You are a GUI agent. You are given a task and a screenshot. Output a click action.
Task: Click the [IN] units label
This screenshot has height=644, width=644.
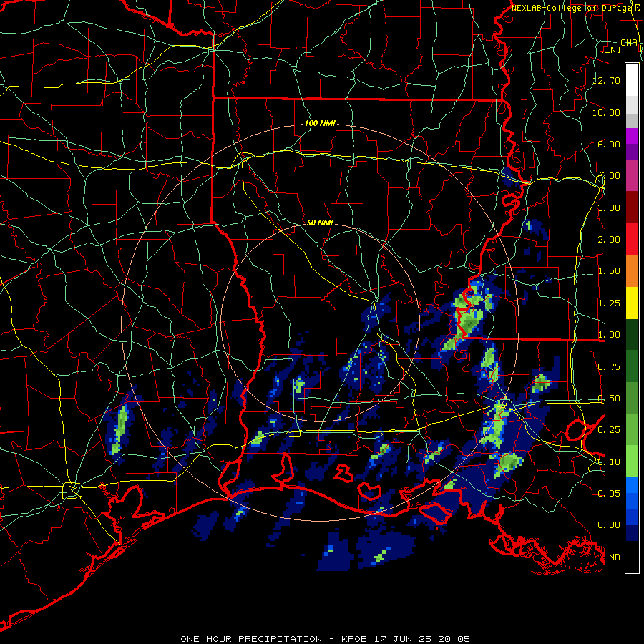(611, 49)
